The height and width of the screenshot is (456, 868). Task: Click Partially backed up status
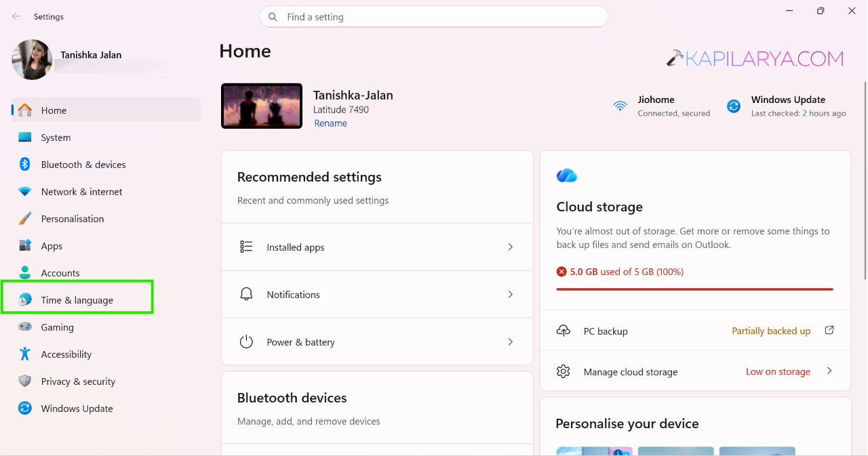[771, 331]
